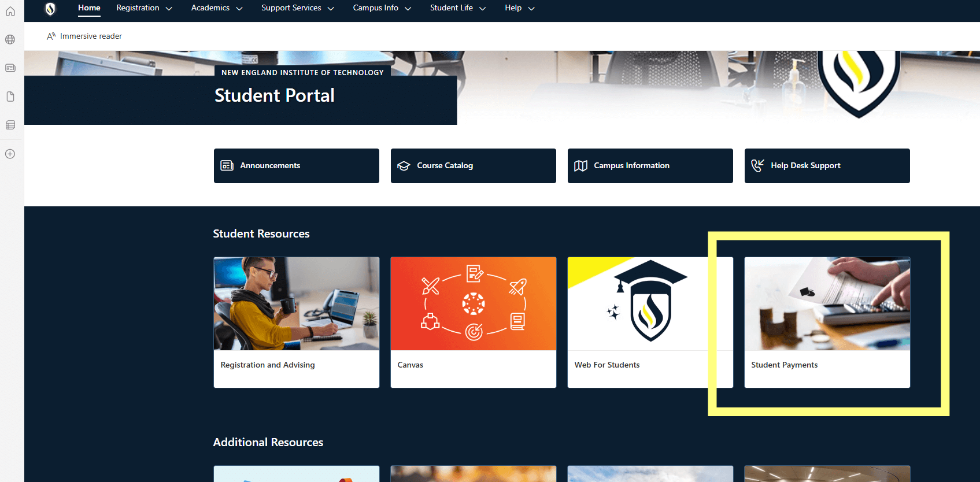Image resolution: width=980 pixels, height=482 pixels.
Task: Open the lists icon in the left sidebar
Action: point(10,125)
